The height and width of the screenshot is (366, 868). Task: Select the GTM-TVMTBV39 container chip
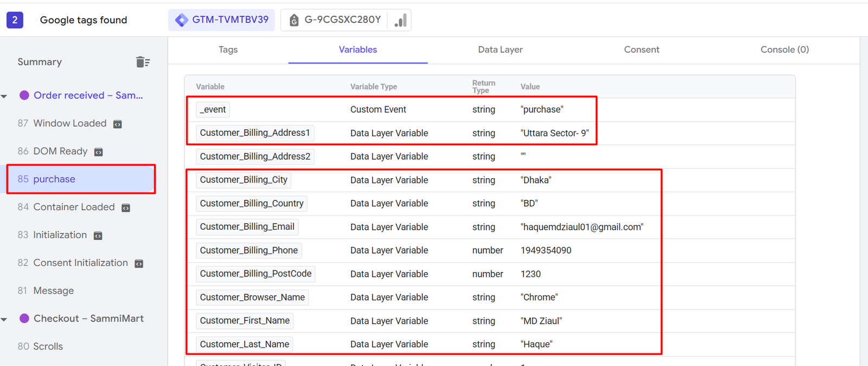[x=221, y=20]
